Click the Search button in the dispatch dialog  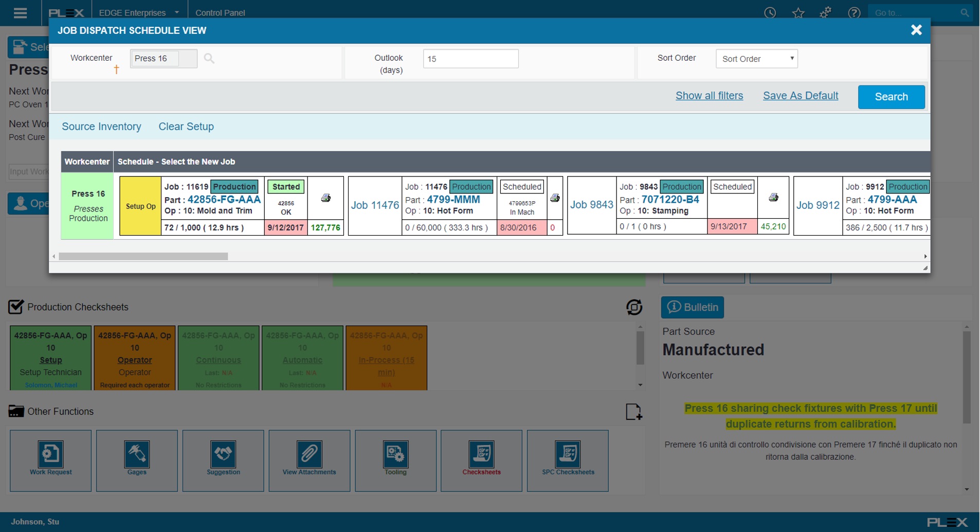891,97
